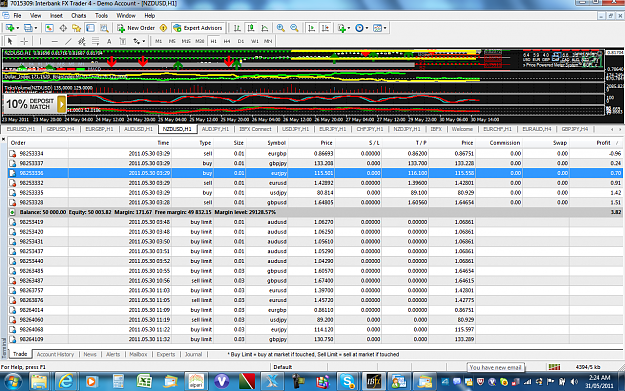Toggle chart Auto Scroll
Viewport: 625px width, 391px height.
pyautogui.click(x=312, y=28)
